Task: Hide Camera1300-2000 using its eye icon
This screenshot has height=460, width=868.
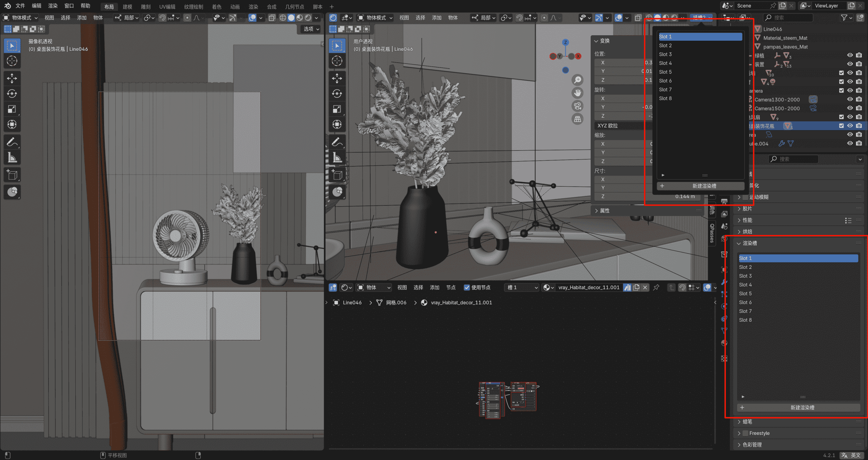Action: (x=850, y=99)
